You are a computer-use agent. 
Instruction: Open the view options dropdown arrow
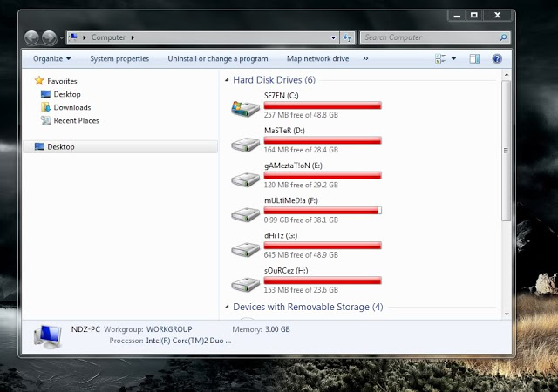tap(453, 58)
